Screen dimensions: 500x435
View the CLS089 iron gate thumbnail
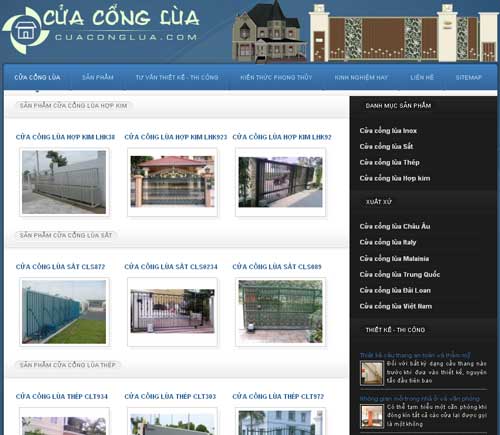pos(280,312)
